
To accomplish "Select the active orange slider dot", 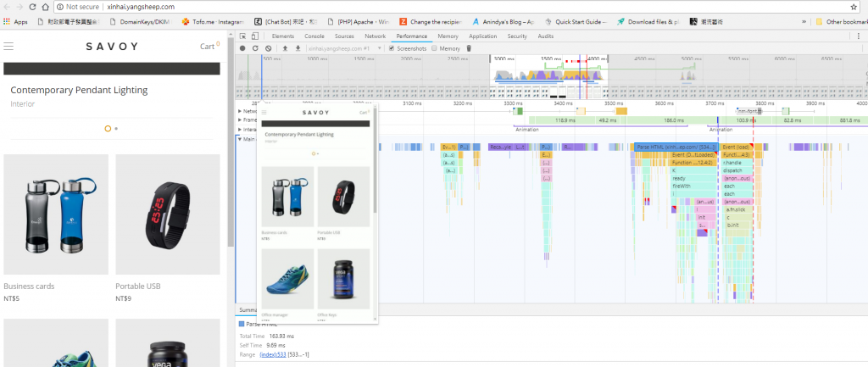I will tap(108, 129).
